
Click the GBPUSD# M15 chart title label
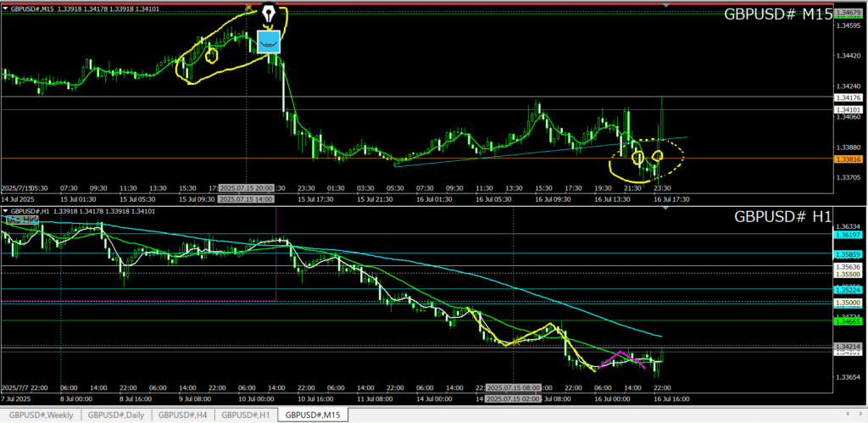pos(778,15)
